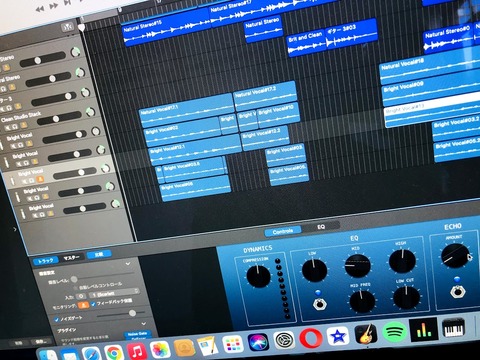480x360 pixels.
Task: Click the LOW CUT knob
Action: tap(406, 297)
